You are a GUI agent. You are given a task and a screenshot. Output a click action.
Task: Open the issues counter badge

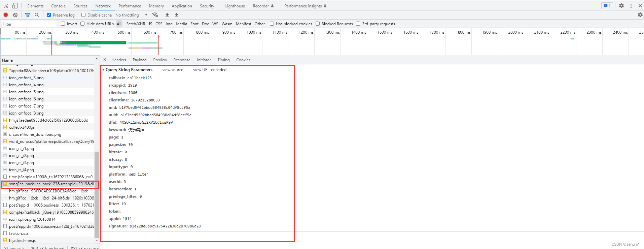tap(607, 6)
